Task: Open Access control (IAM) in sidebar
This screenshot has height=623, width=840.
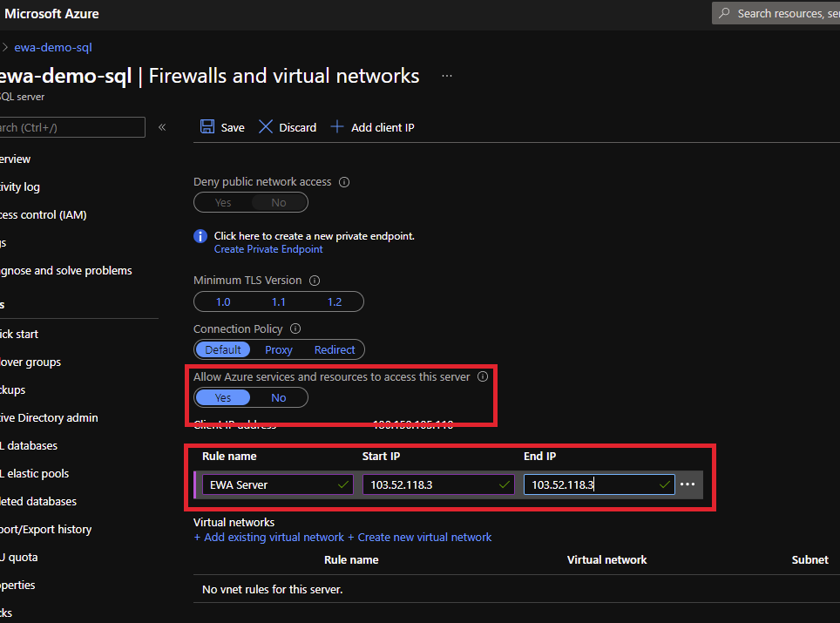Action: (44, 215)
